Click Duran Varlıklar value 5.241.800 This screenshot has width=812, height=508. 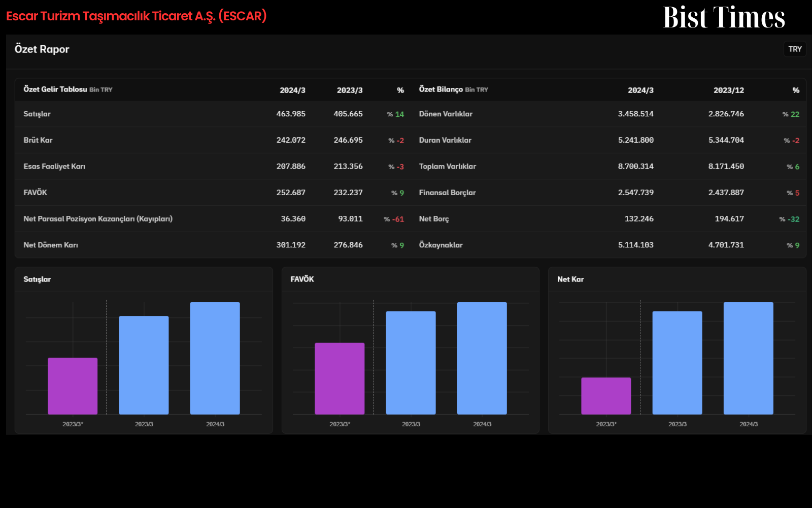click(636, 140)
